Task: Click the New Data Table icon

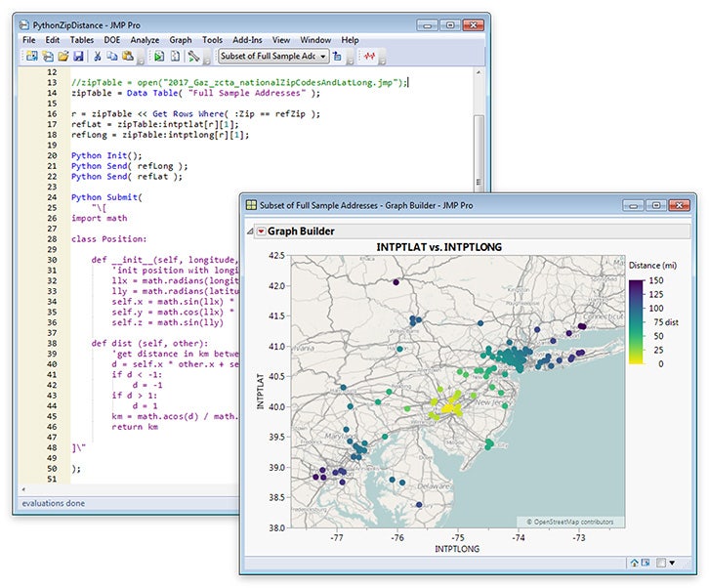Action: pyautogui.click(x=31, y=57)
